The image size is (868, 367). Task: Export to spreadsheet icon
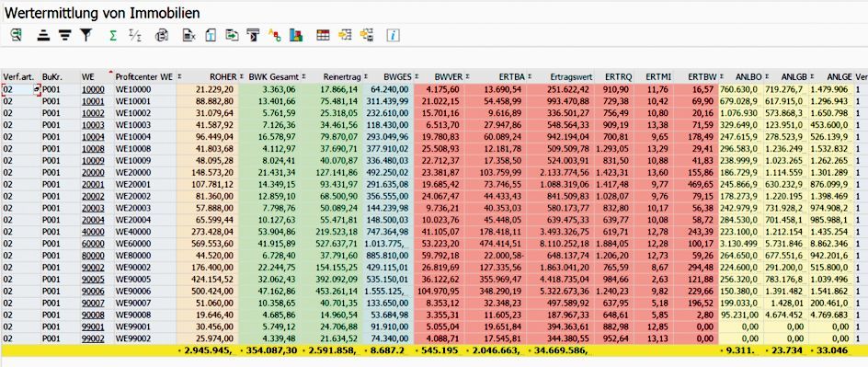coord(189,36)
